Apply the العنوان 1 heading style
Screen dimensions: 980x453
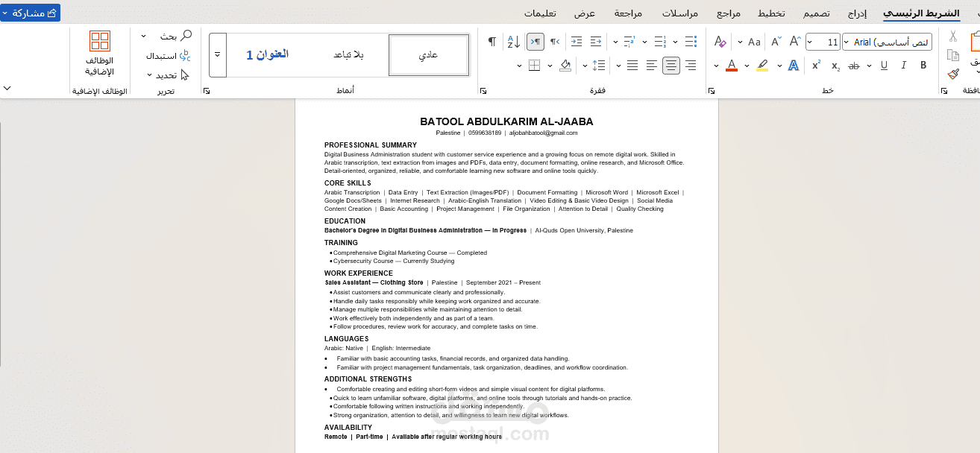(267, 54)
